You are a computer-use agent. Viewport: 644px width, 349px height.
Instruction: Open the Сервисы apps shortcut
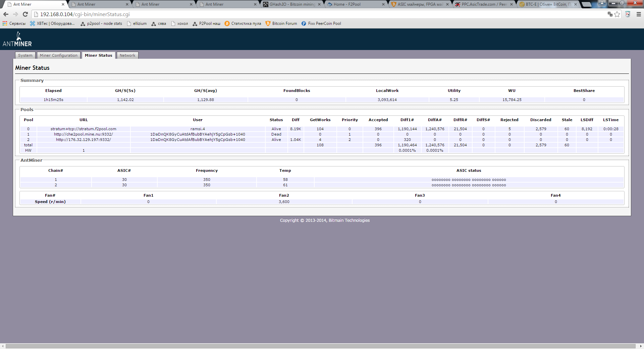click(14, 23)
